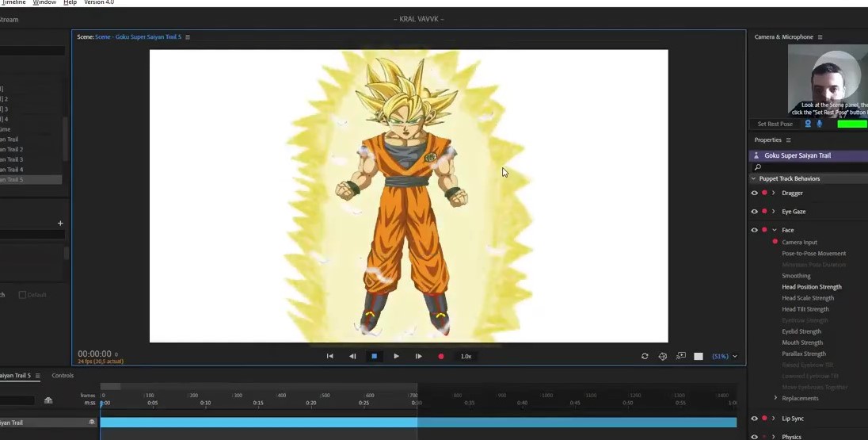868x440 pixels.
Task: Step back one frame button
Action: tap(352, 356)
